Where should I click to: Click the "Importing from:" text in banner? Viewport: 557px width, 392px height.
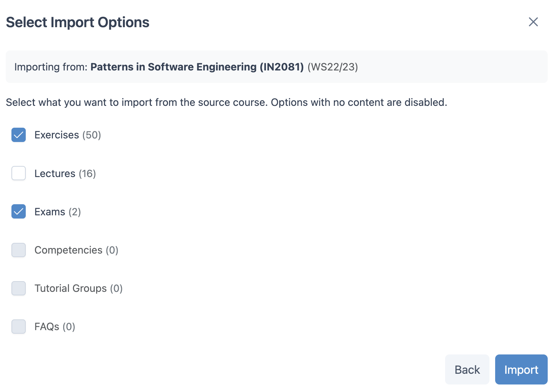[x=51, y=67]
